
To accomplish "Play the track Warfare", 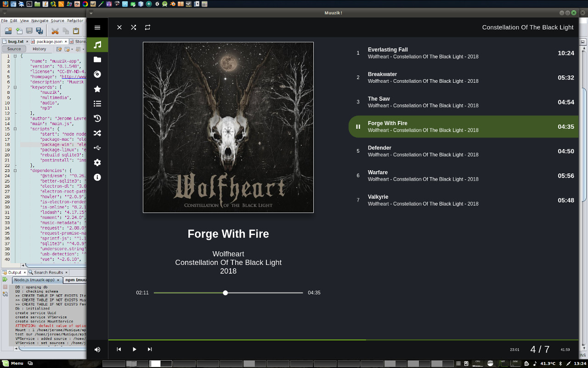I will (x=464, y=176).
